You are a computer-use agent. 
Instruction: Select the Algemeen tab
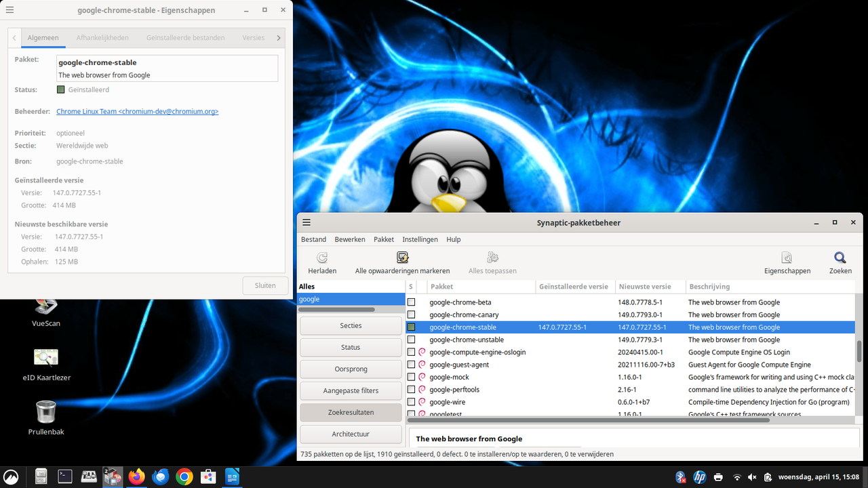43,38
